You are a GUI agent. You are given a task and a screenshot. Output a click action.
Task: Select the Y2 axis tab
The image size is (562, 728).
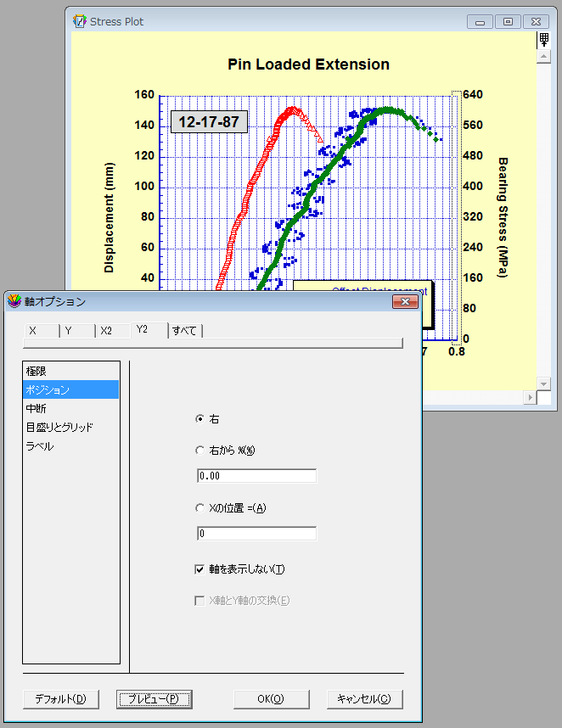pos(149,330)
